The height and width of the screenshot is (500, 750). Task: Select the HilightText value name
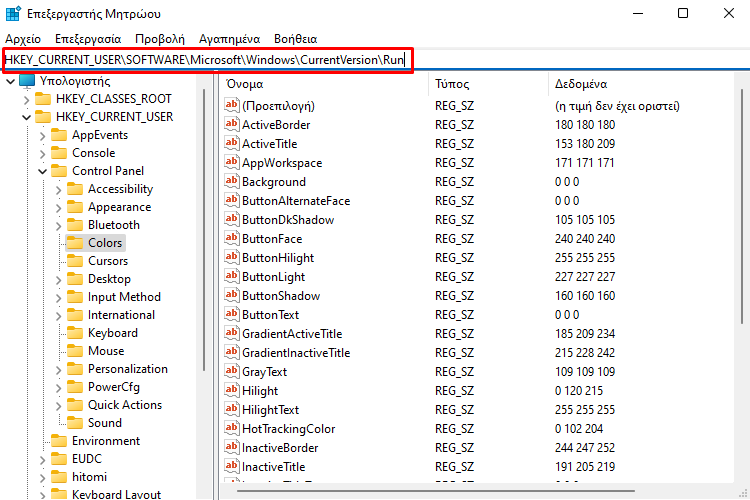[270, 410]
